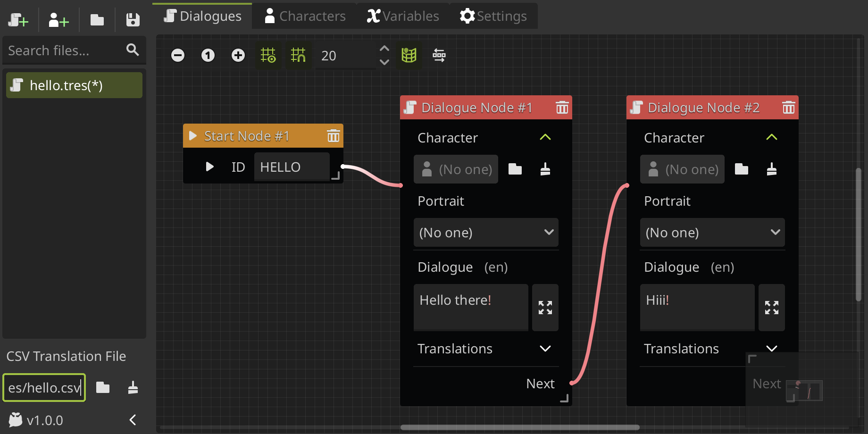868x434 pixels.
Task: Collapse the Character section in Dialogue Node #2
Action: click(772, 137)
